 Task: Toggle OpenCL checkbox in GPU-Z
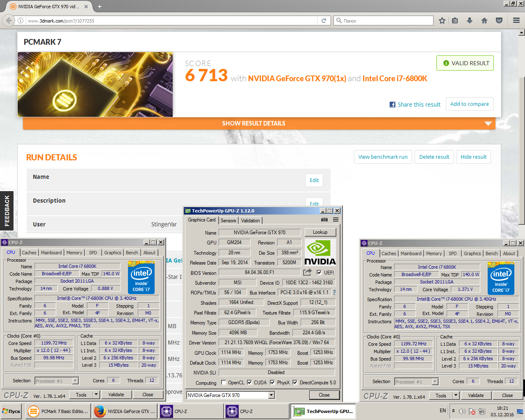[x=224, y=382]
